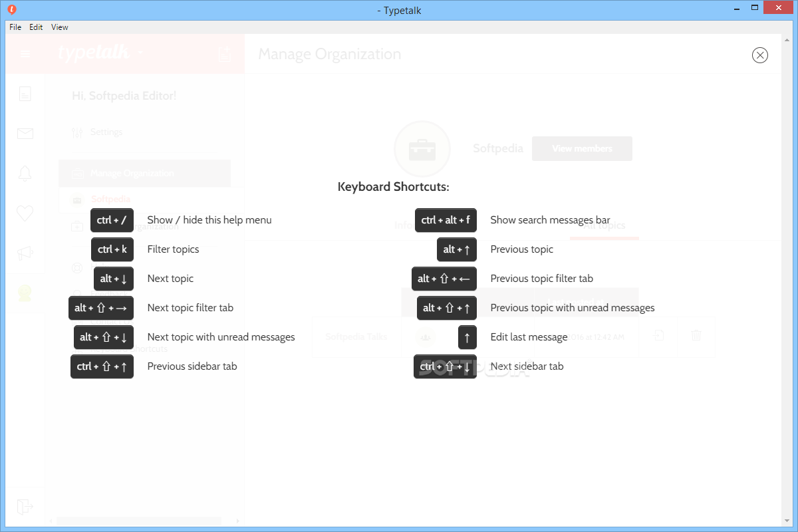The height and width of the screenshot is (532, 798).
Task: Click 'Previous topic with unread messages' label
Action: click(x=573, y=308)
